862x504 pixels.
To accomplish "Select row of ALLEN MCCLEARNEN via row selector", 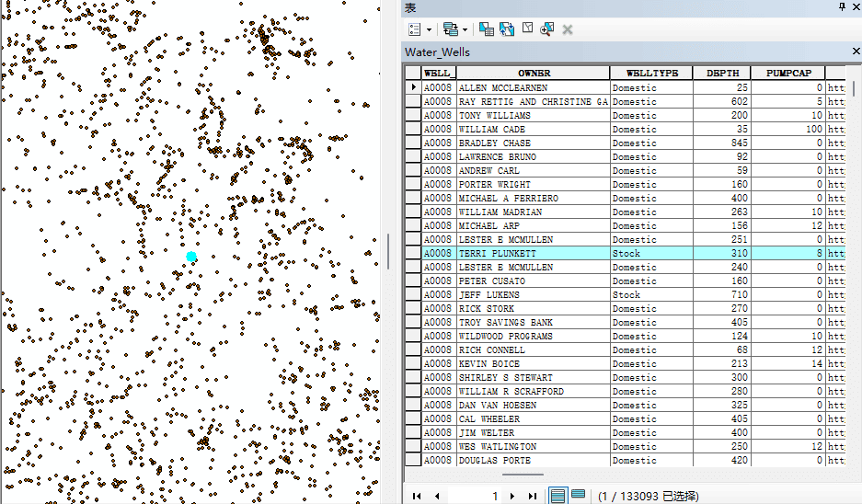I will (x=413, y=87).
